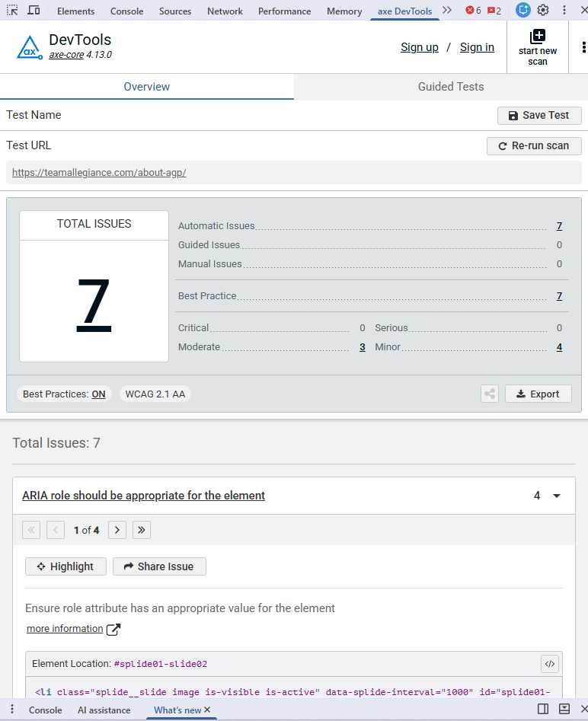Open the blue AI assistance icon
The image size is (588, 721).
click(522, 10)
